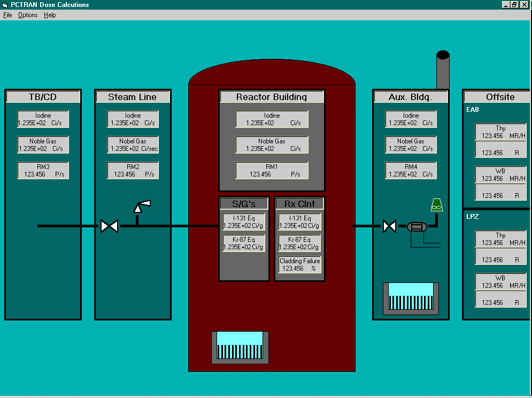Click the green radiation monitor icon
This screenshot has height=398, width=532.
pyautogui.click(x=437, y=204)
